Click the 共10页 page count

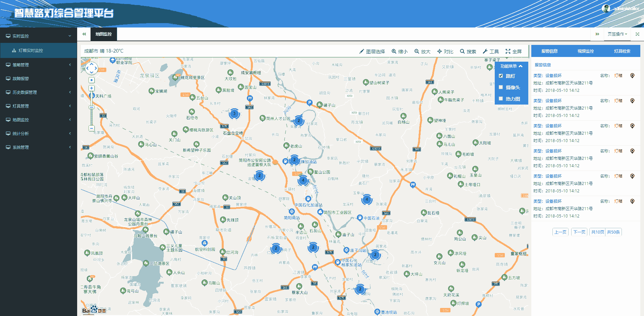tap(597, 232)
